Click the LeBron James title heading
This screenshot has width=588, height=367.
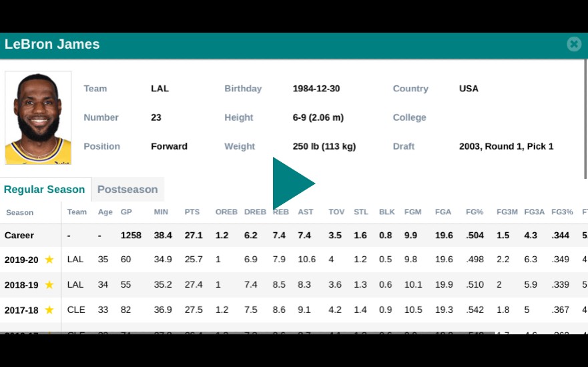coord(52,44)
